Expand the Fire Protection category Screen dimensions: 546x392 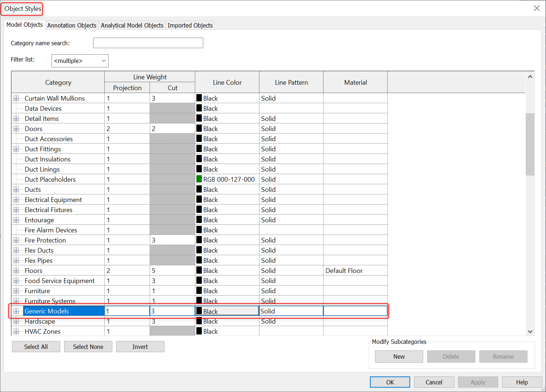[16, 240]
